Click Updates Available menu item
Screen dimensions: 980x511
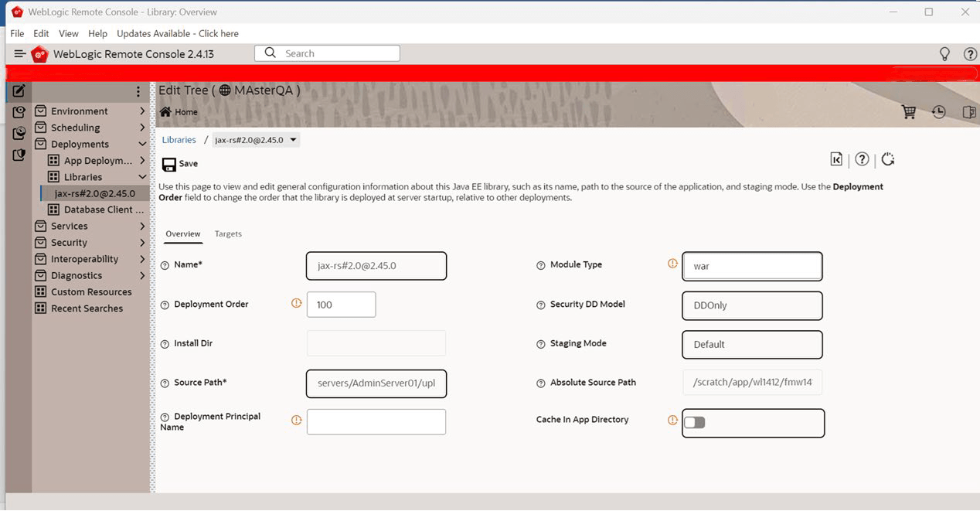pyautogui.click(x=178, y=34)
